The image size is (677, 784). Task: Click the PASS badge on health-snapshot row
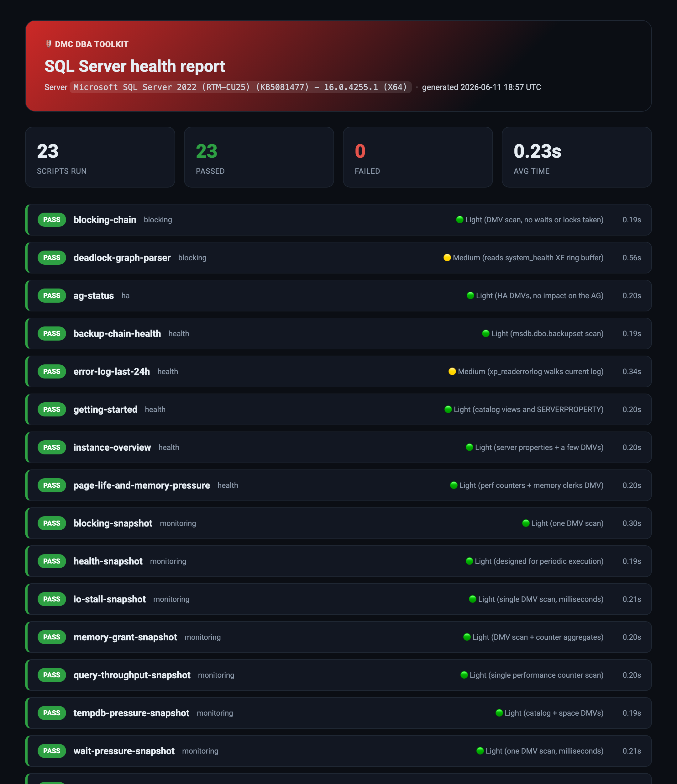52,561
